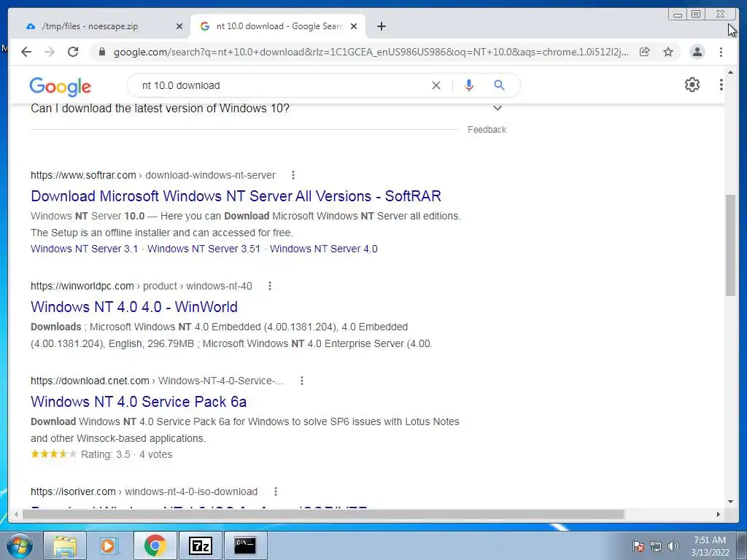Start voice search with microphone
Screen dimensions: 747x560
469,85
